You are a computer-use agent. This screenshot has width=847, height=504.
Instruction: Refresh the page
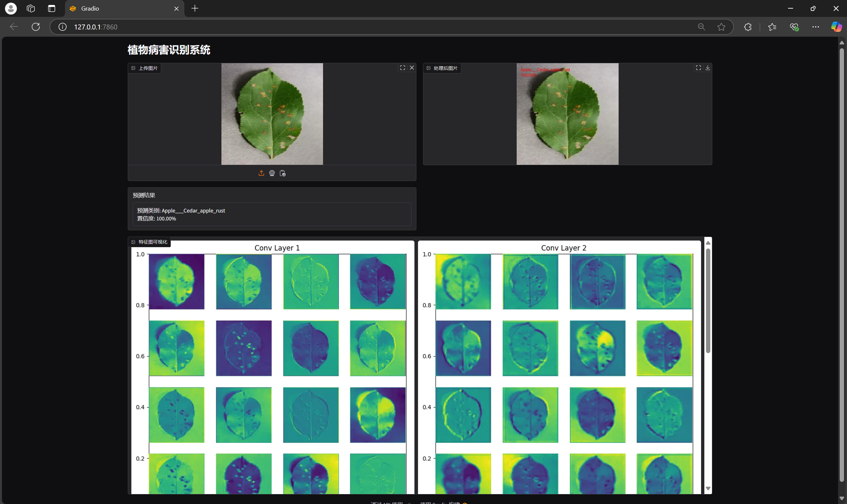[x=36, y=27]
